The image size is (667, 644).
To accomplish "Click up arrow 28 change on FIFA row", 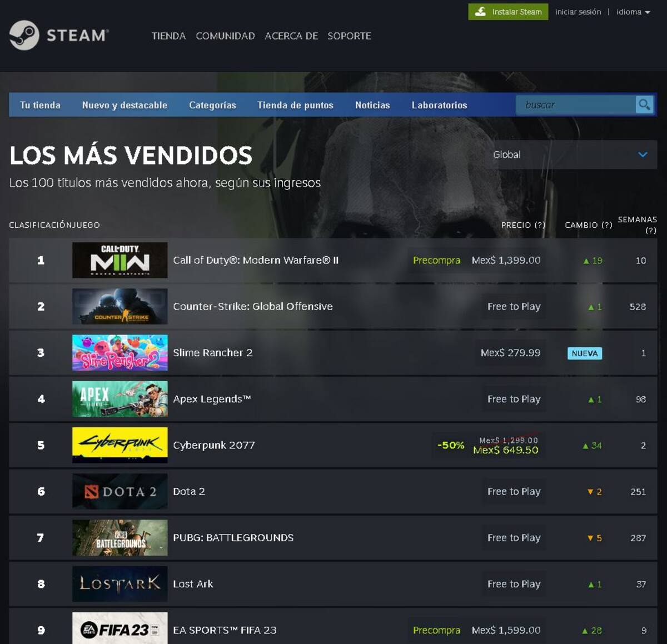I will (x=592, y=631).
